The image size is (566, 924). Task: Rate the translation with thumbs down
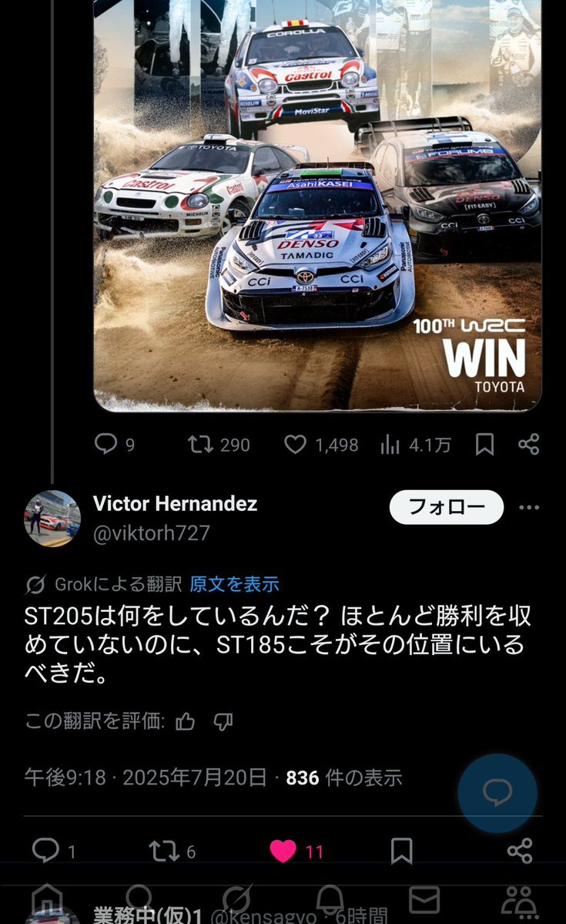point(223,721)
